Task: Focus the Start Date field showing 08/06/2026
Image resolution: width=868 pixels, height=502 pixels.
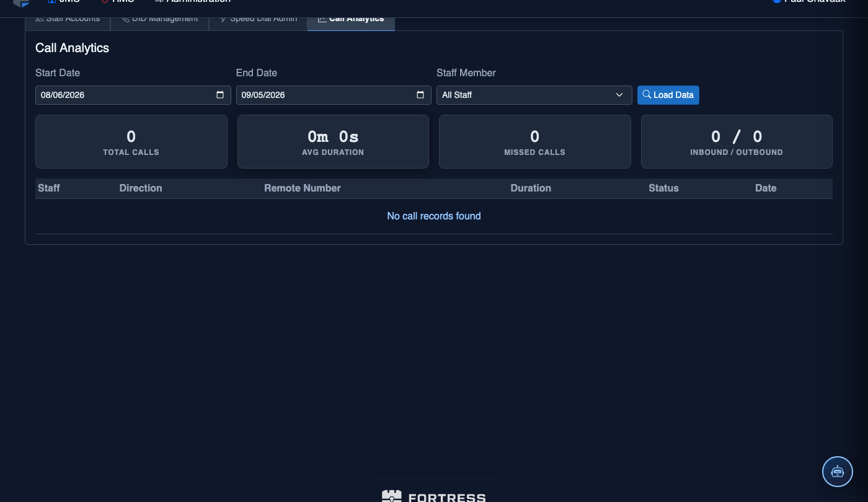Action: (x=133, y=95)
